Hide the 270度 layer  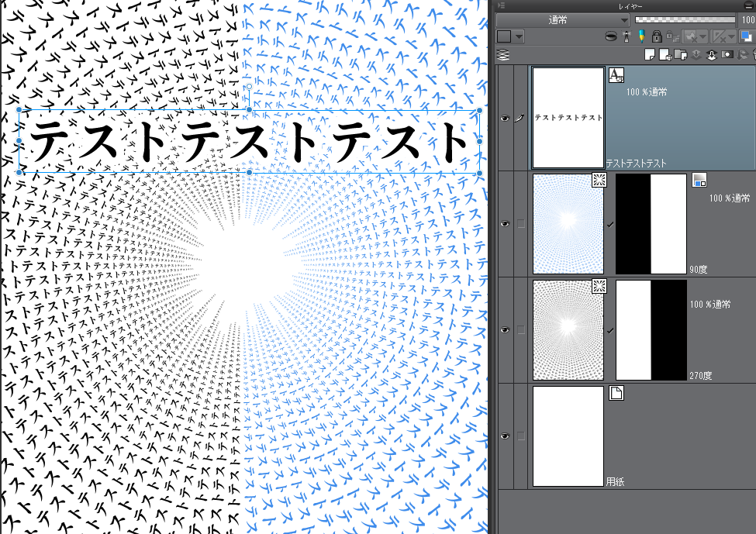[x=505, y=329]
